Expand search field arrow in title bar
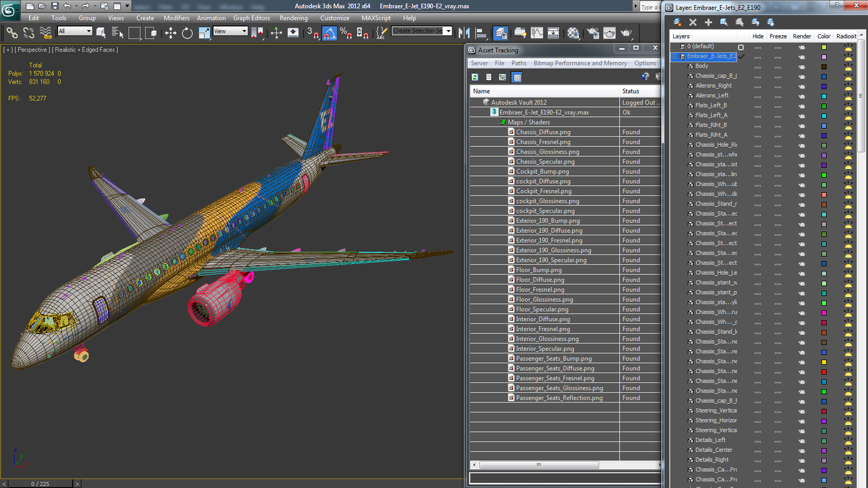 [x=635, y=6]
